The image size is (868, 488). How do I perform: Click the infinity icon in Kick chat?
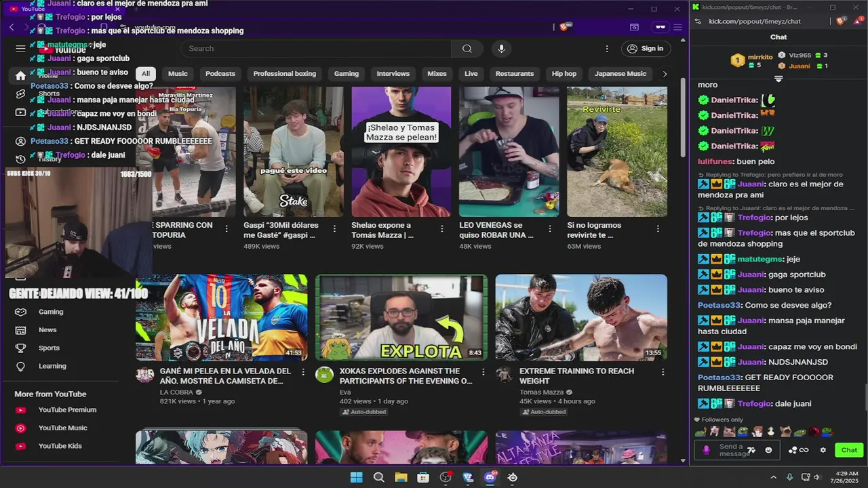(x=804, y=450)
